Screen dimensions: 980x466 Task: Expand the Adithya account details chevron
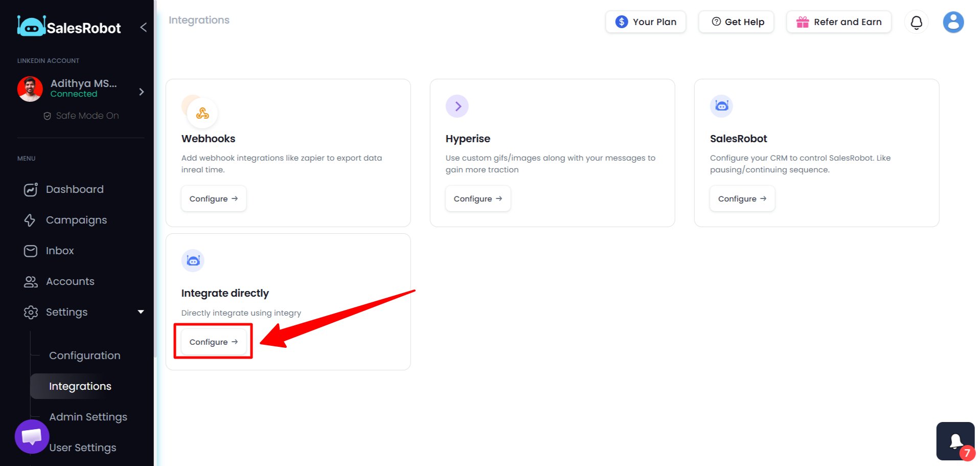[x=142, y=92]
